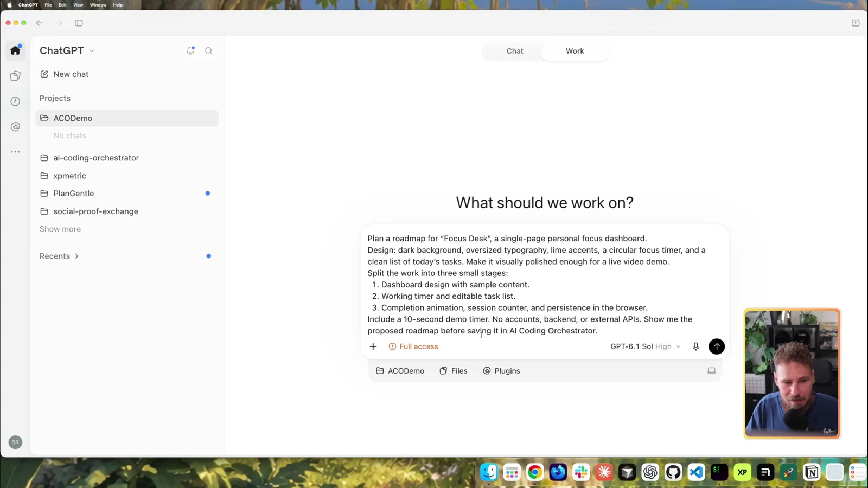
Task: Open the Help menu
Action: [118, 5]
